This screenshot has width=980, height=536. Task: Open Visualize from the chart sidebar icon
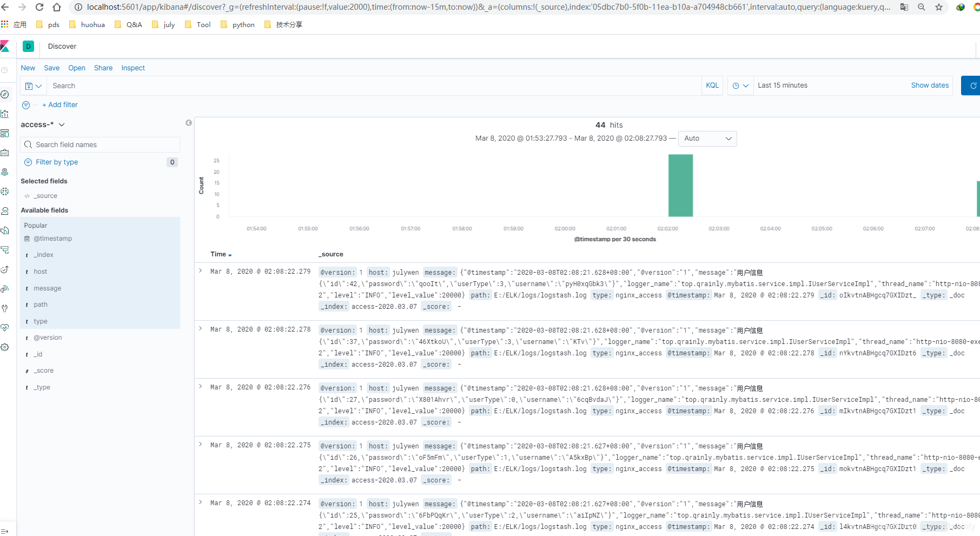pos(5,114)
